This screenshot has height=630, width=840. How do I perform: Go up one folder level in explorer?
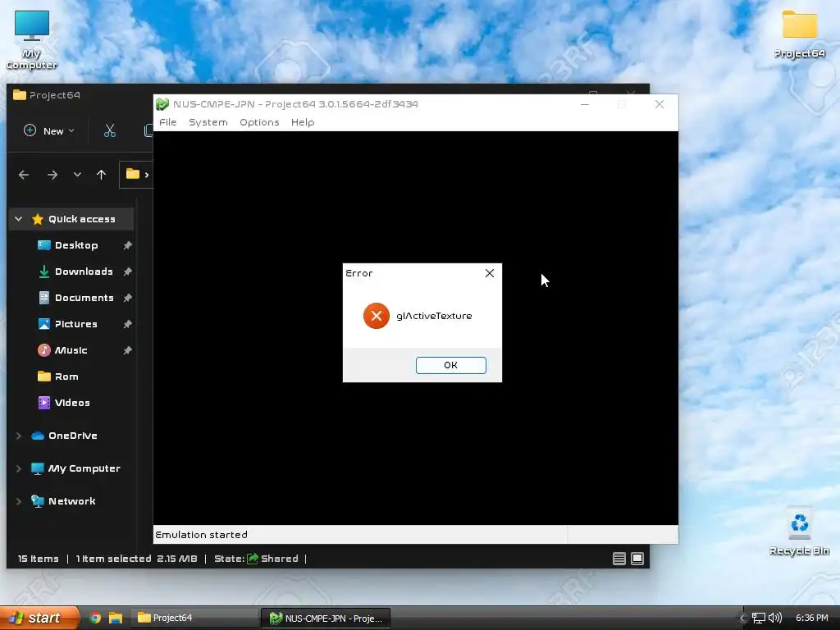pos(101,175)
